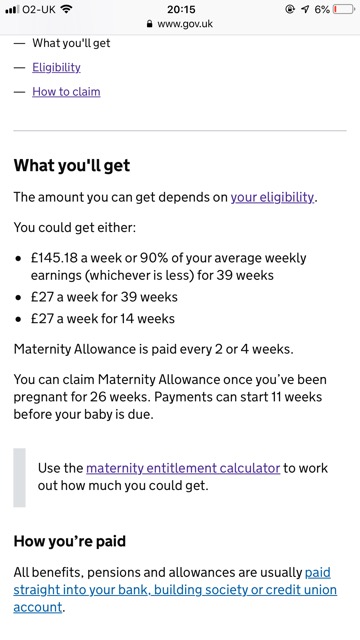Tap the 20:15 clock in status bar
This screenshot has height=640, width=360.
coord(181,9)
